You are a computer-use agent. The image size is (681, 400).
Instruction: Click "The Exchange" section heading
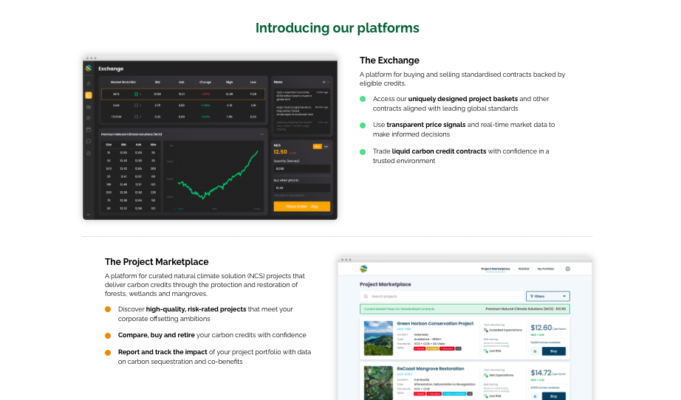[389, 60]
